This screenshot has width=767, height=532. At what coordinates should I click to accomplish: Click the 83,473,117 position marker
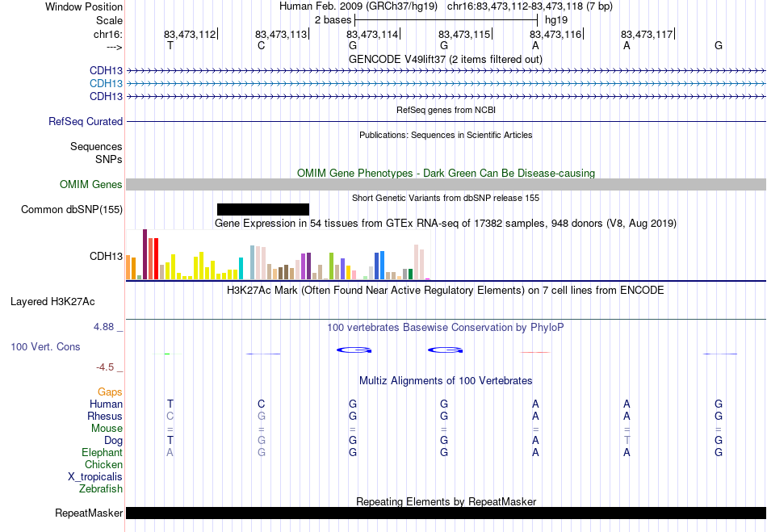[x=647, y=34]
